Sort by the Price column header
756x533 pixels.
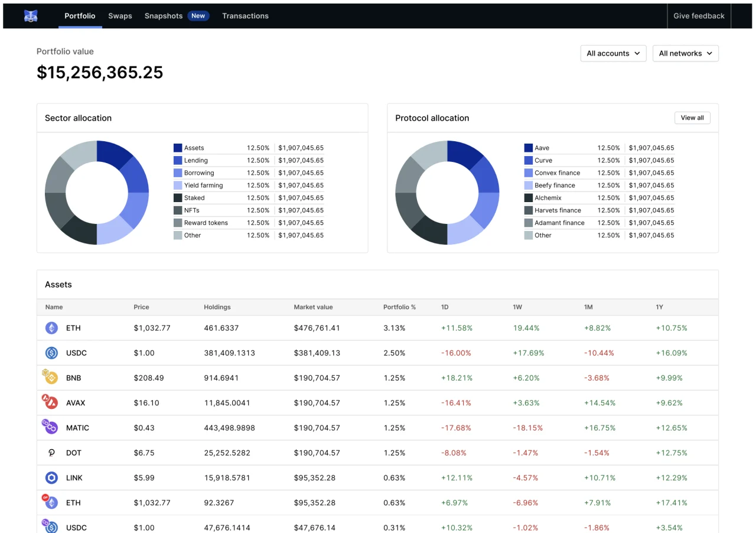coord(141,307)
